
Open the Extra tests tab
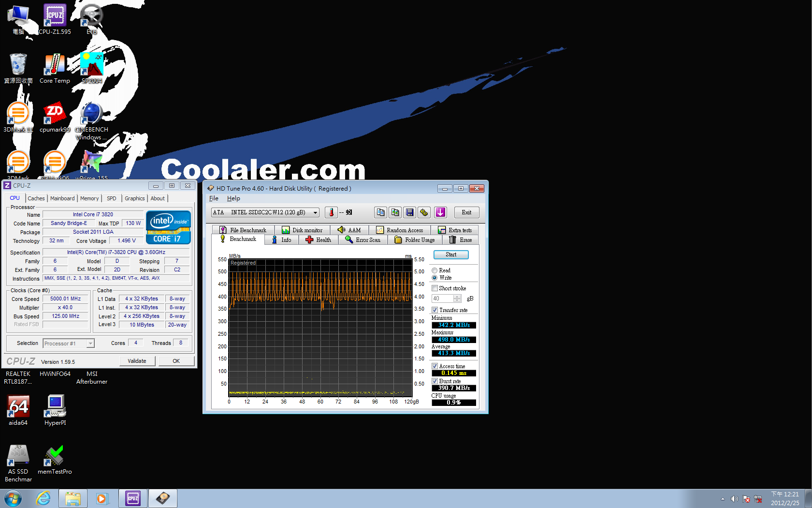coord(455,230)
